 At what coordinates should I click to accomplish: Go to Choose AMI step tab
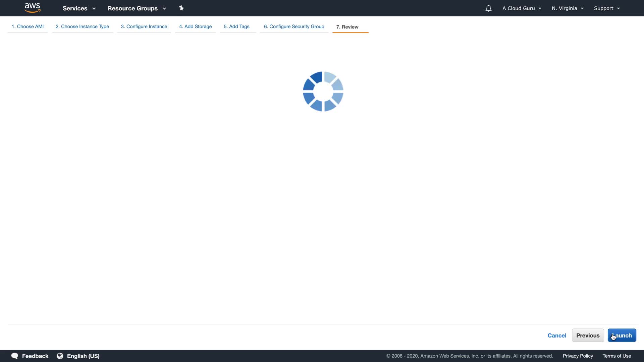point(28,26)
